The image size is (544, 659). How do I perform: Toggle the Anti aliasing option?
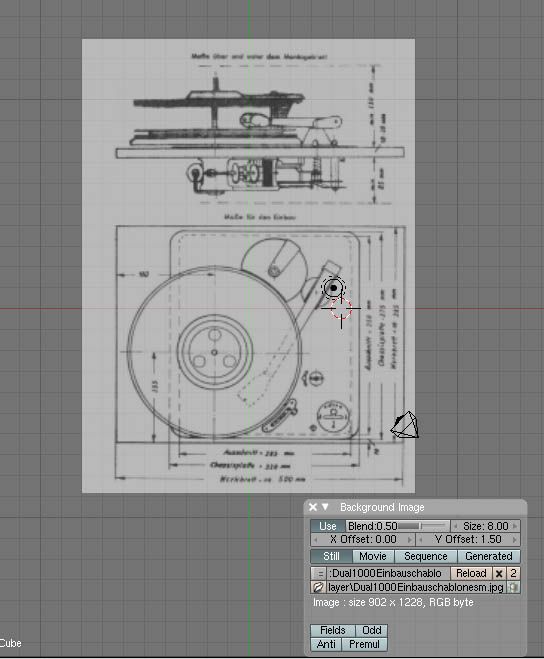click(x=326, y=644)
